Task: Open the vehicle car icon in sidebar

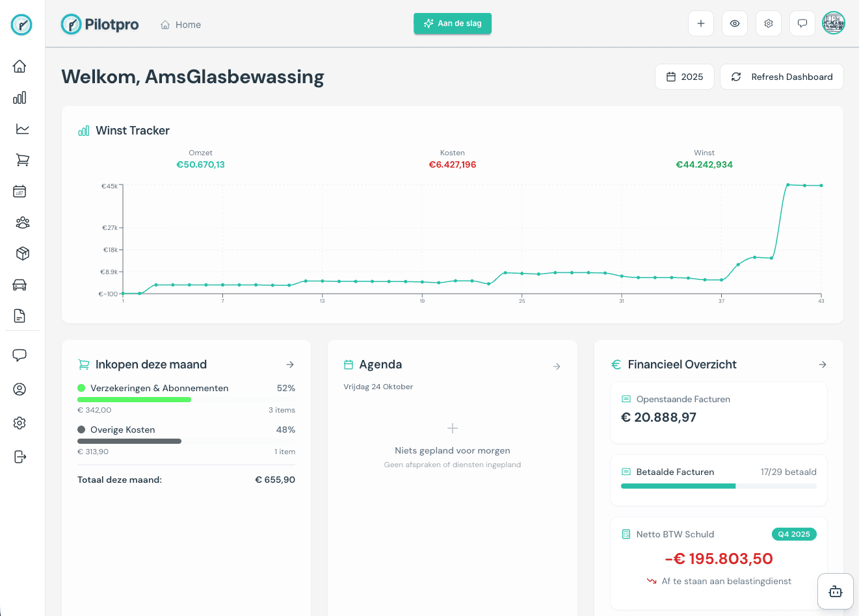Action: click(x=20, y=285)
